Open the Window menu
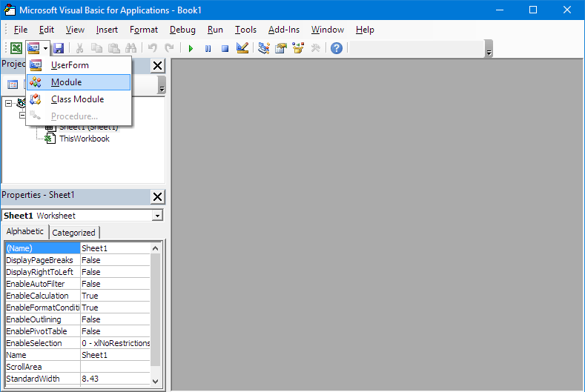The height and width of the screenshot is (392, 585). click(x=328, y=30)
